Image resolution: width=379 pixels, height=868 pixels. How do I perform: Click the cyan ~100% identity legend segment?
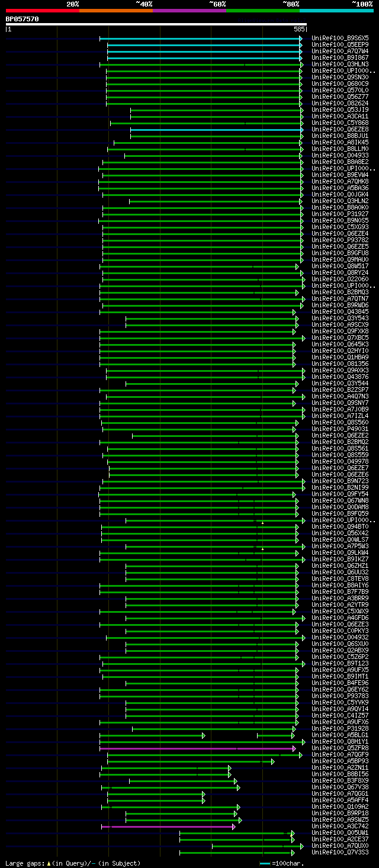click(336, 11)
